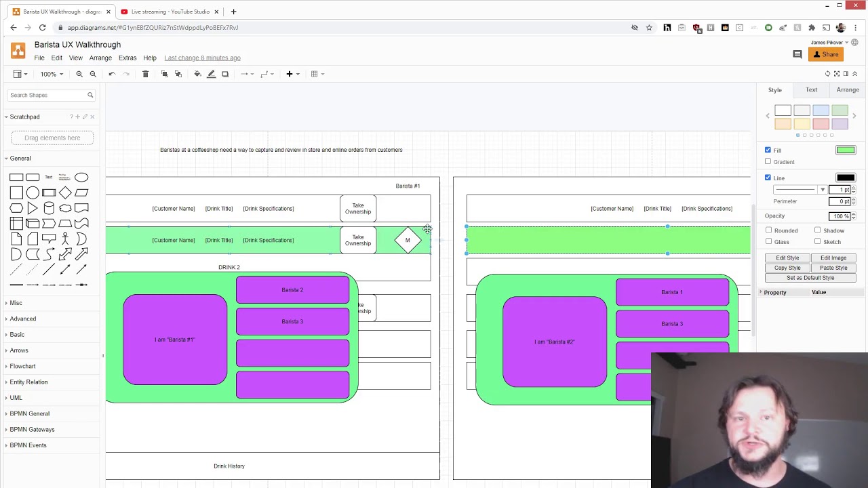Click the search magnifier in Search Shapes
This screenshot has width=868, height=488.
90,95
